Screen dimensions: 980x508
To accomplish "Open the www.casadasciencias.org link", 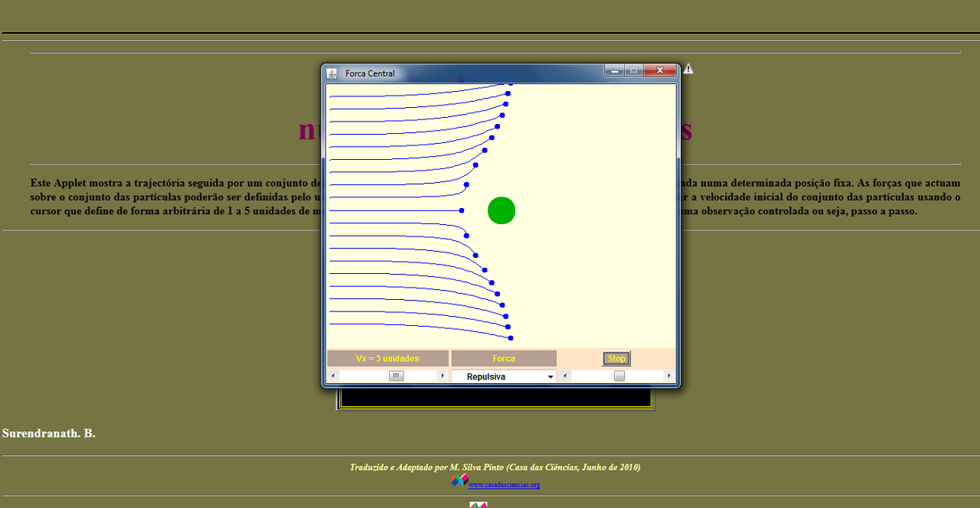I will coord(504,485).
